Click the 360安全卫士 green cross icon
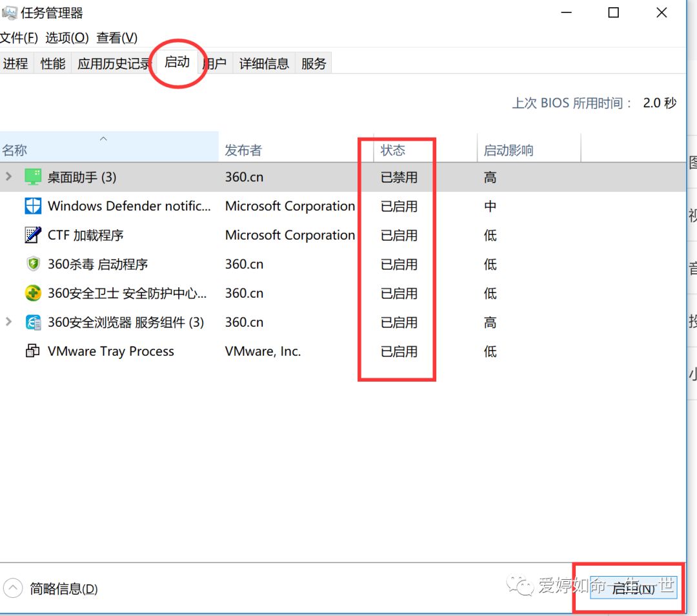 point(33,293)
